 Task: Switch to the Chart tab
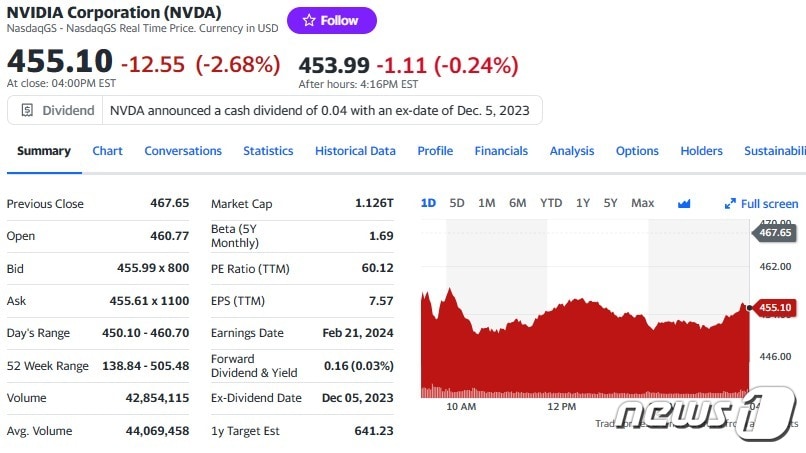point(107,151)
